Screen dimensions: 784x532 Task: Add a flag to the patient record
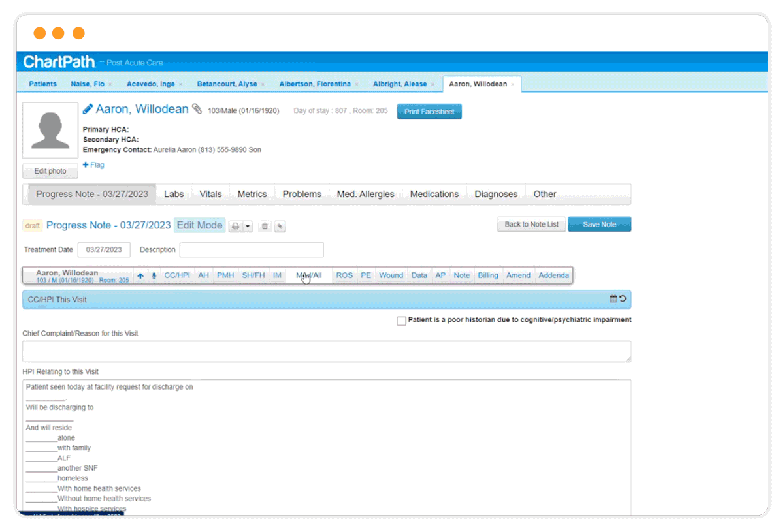(93, 164)
